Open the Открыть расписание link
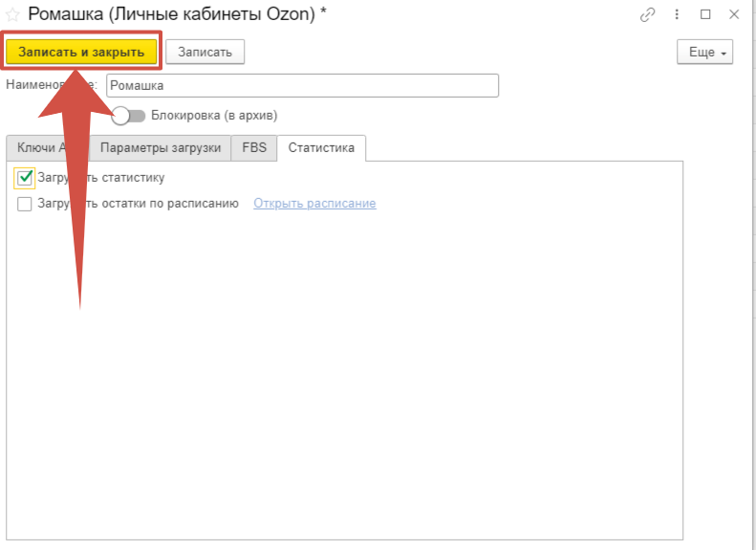Viewport: 756px width, 550px height. 314,204
